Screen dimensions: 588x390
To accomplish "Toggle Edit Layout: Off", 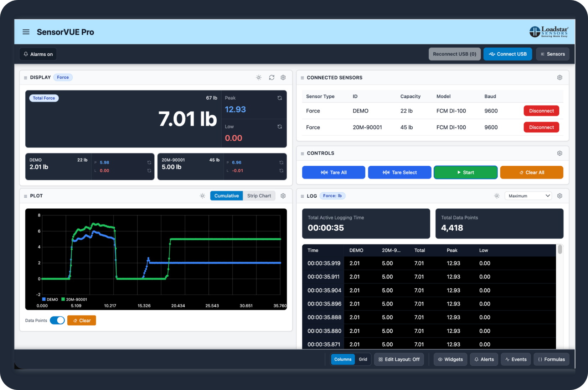I will click(399, 359).
